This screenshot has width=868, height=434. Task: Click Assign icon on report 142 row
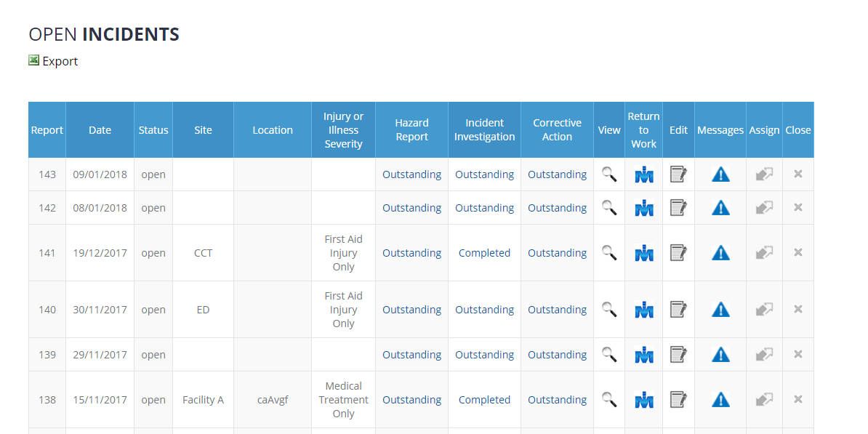tap(764, 207)
